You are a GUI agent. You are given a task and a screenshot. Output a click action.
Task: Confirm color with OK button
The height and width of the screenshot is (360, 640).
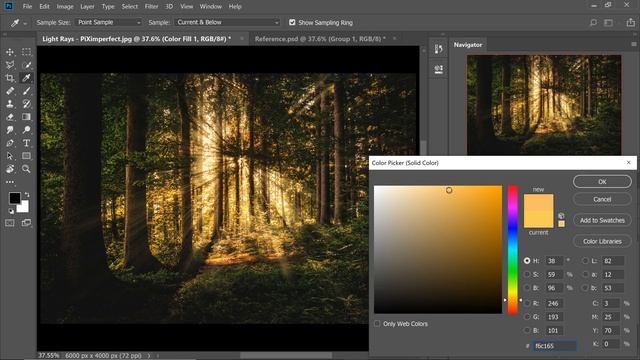[602, 182]
